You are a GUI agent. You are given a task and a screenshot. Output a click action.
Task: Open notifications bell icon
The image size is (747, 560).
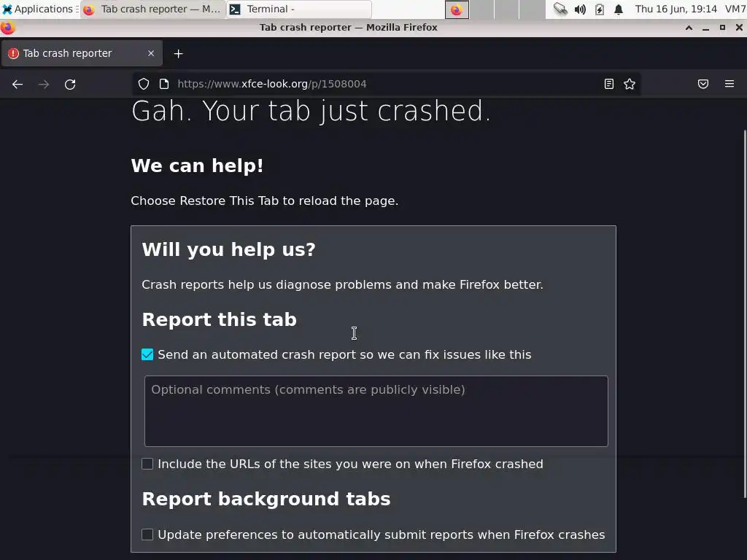click(x=619, y=9)
